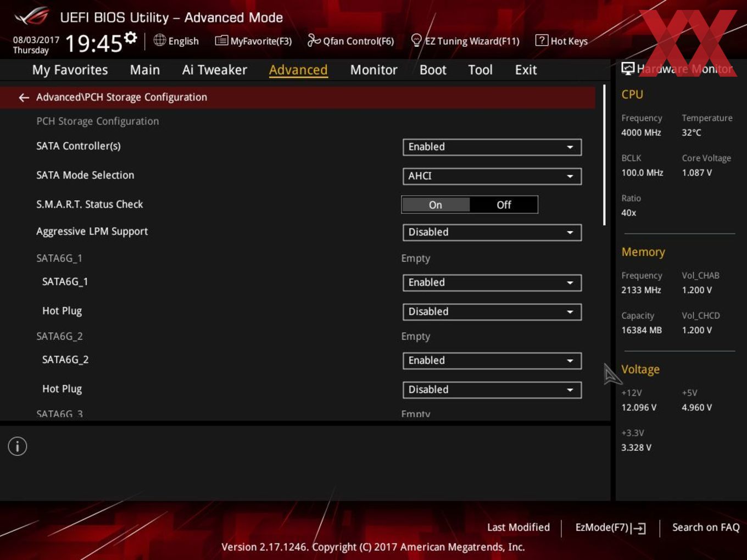Select the Advanced tab
This screenshot has width=747, height=560.
point(298,70)
